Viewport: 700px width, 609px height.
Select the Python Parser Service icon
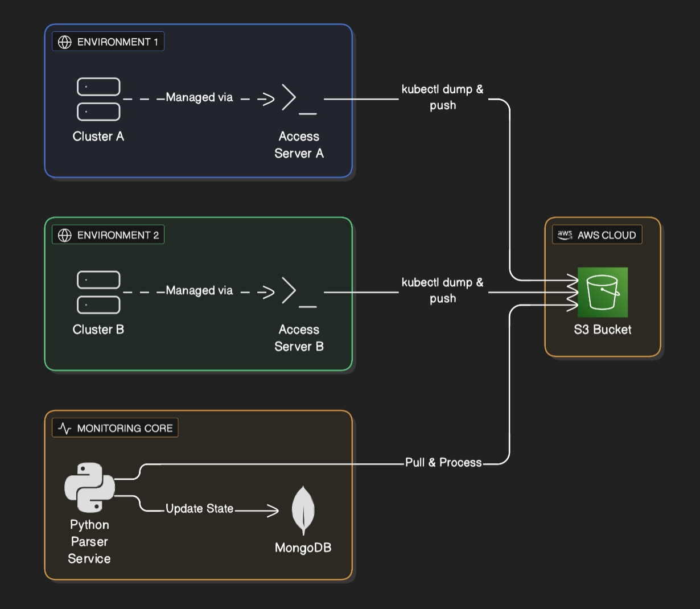pos(89,487)
